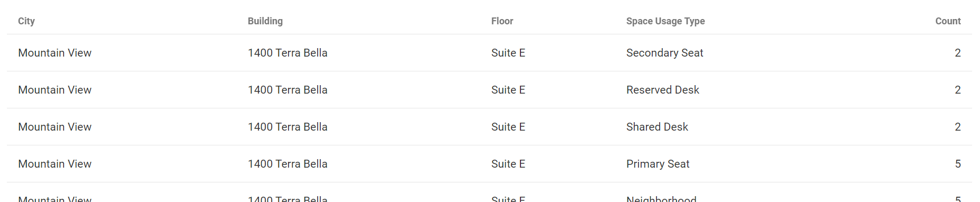
Task: Sort by the City column header
Action: [26, 21]
